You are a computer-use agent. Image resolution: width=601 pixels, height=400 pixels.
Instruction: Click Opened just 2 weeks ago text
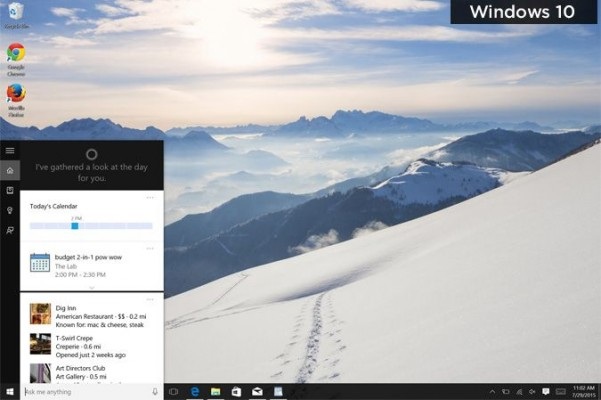91,355
